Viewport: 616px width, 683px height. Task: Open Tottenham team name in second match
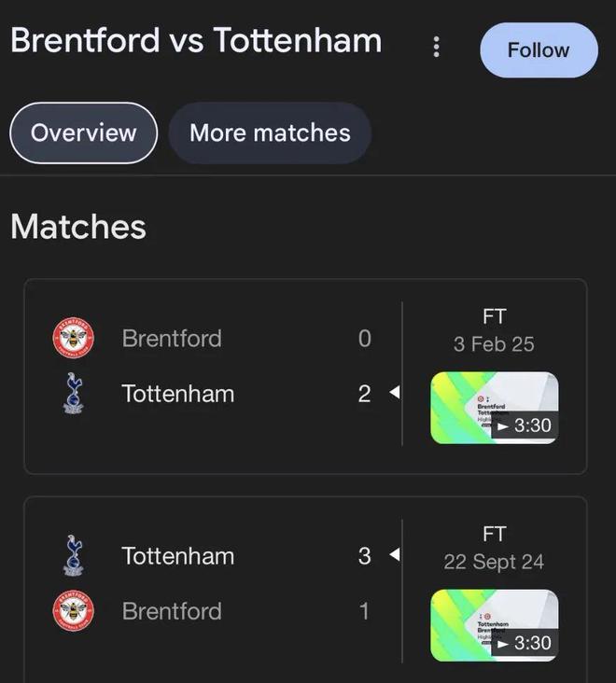pos(177,556)
